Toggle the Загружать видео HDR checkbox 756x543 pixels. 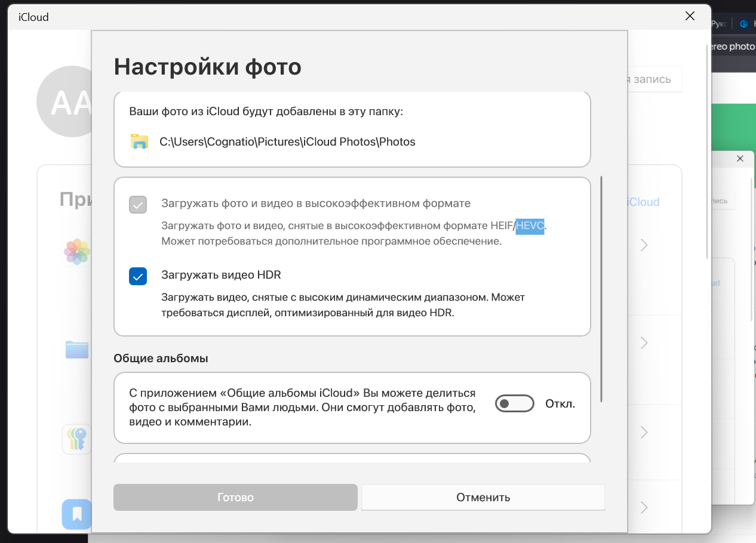[x=138, y=276]
